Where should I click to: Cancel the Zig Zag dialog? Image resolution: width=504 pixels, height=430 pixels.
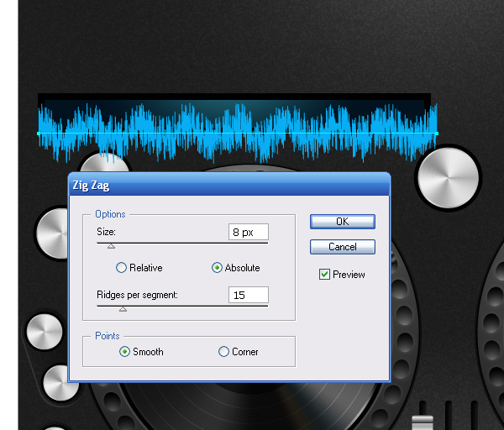pos(343,247)
